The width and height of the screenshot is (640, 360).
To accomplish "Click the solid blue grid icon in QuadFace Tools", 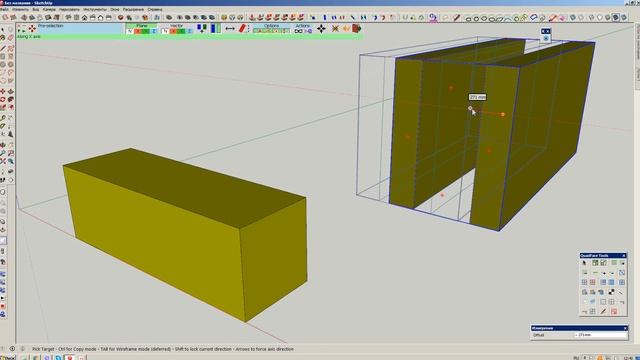I will pyautogui.click(x=611, y=282).
